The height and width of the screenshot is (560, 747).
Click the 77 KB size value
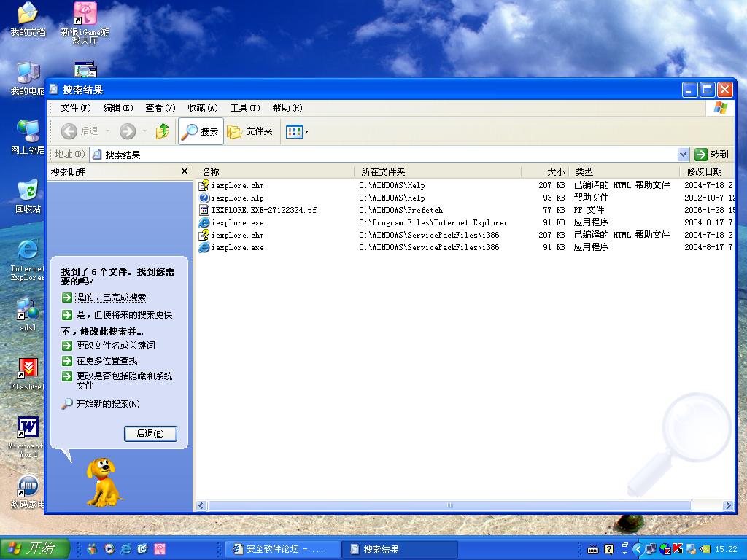tap(554, 210)
